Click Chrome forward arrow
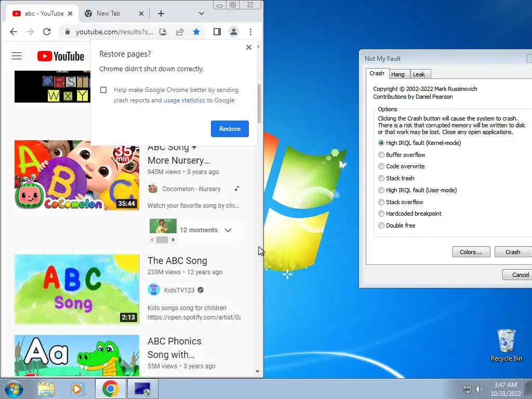Image resolution: width=532 pixels, height=399 pixels. tap(30, 32)
